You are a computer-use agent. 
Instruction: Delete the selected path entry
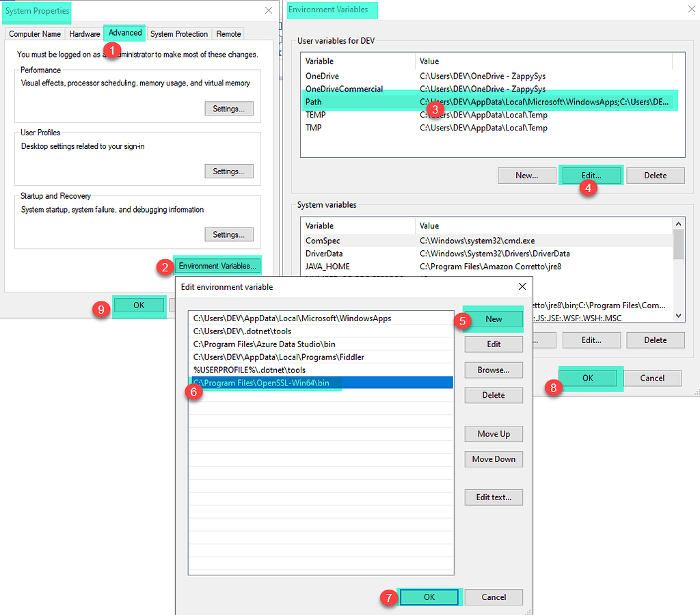(x=494, y=395)
